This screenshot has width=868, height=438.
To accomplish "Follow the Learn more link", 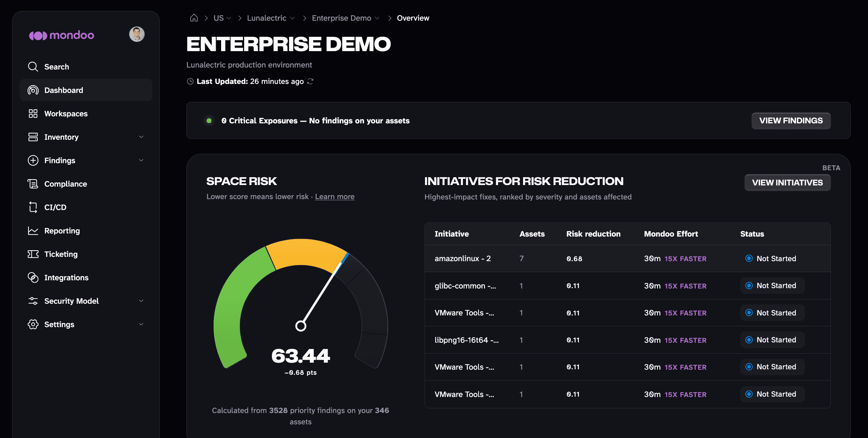I will (x=335, y=197).
